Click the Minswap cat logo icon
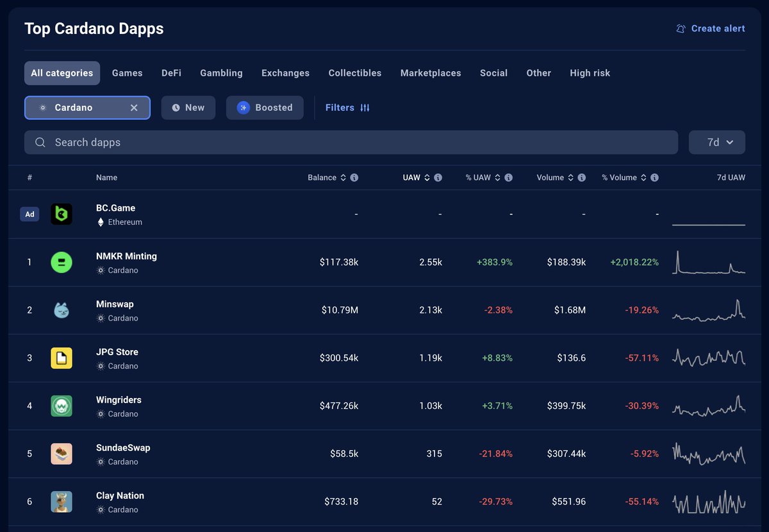The height and width of the screenshot is (532, 769). point(62,310)
